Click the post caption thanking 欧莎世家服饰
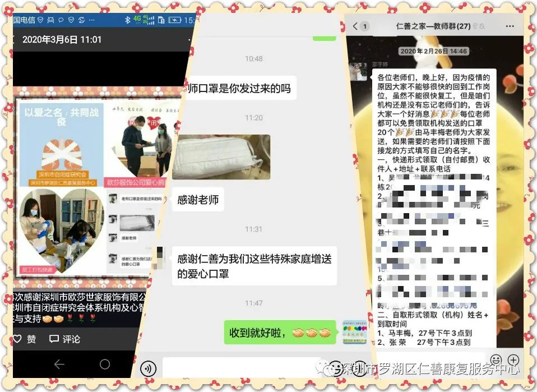 click(79, 307)
